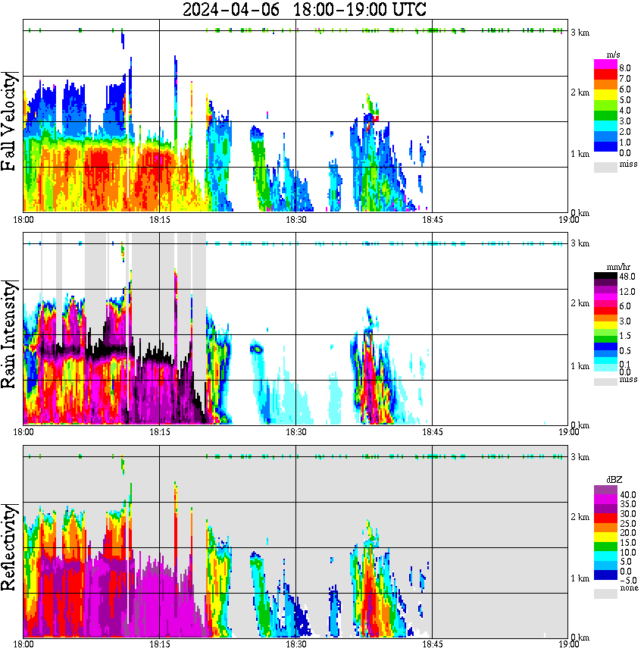Click the 18:30 time label under Reflectivity

coord(295,644)
